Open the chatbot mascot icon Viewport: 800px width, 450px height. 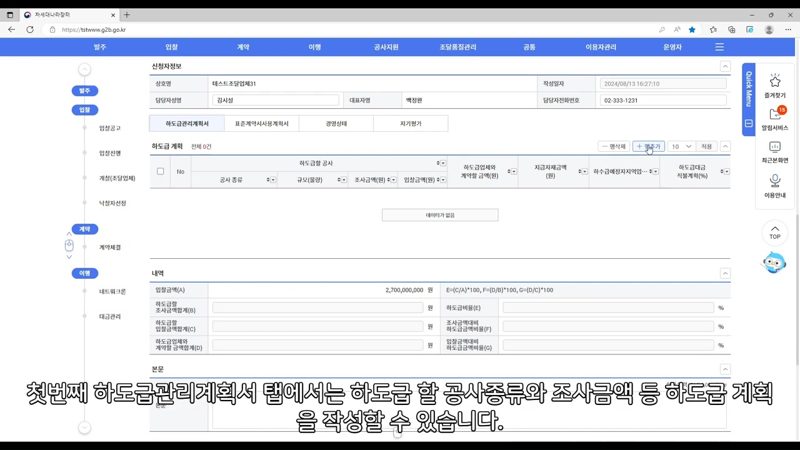774,263
